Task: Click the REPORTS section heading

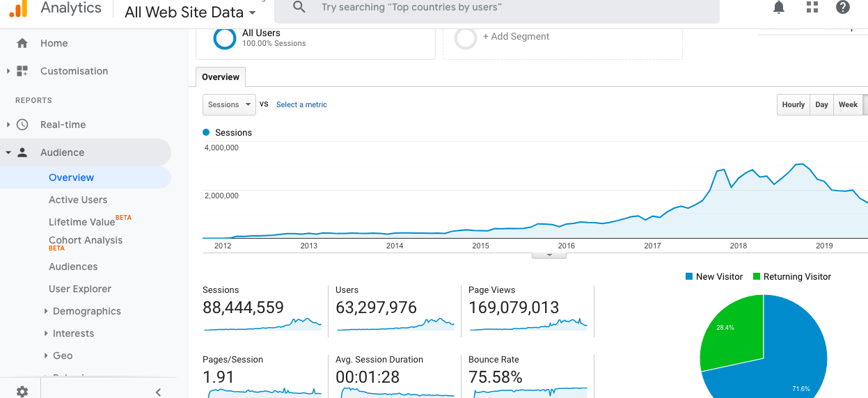Action: pos(33,100)
